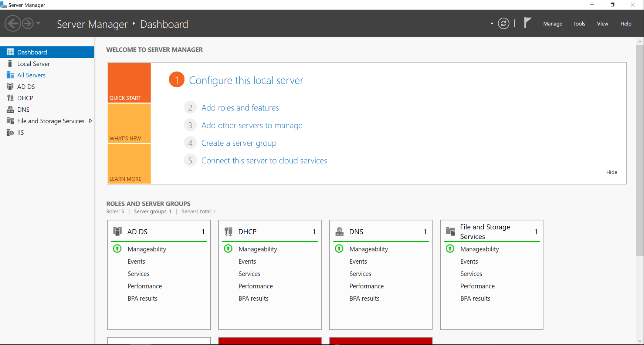The width and height of the screenshot is (644, 345).
Task: Click the forward navigation arrow
Action: pos(28,24)
